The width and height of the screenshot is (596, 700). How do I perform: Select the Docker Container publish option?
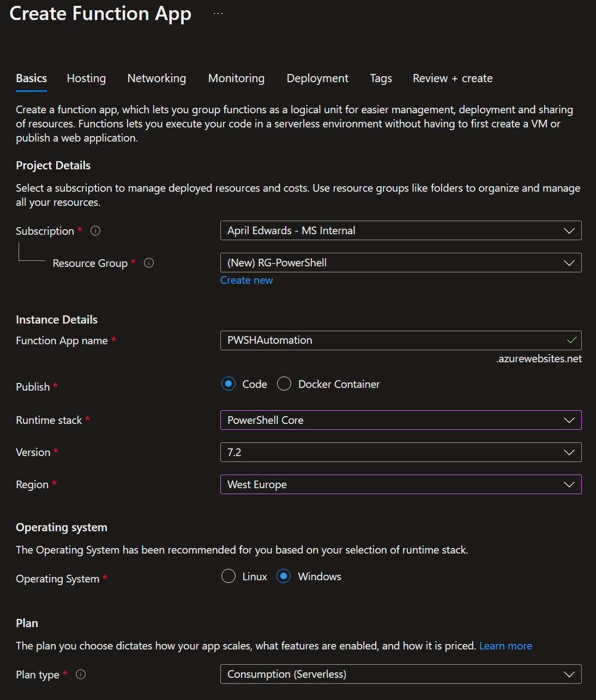[x=284, y=384]
